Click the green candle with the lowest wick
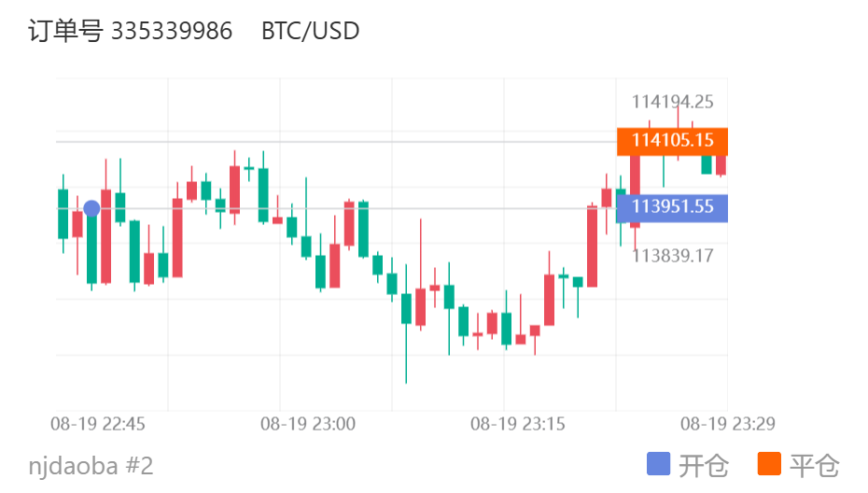868x493 pixels. 406,308
